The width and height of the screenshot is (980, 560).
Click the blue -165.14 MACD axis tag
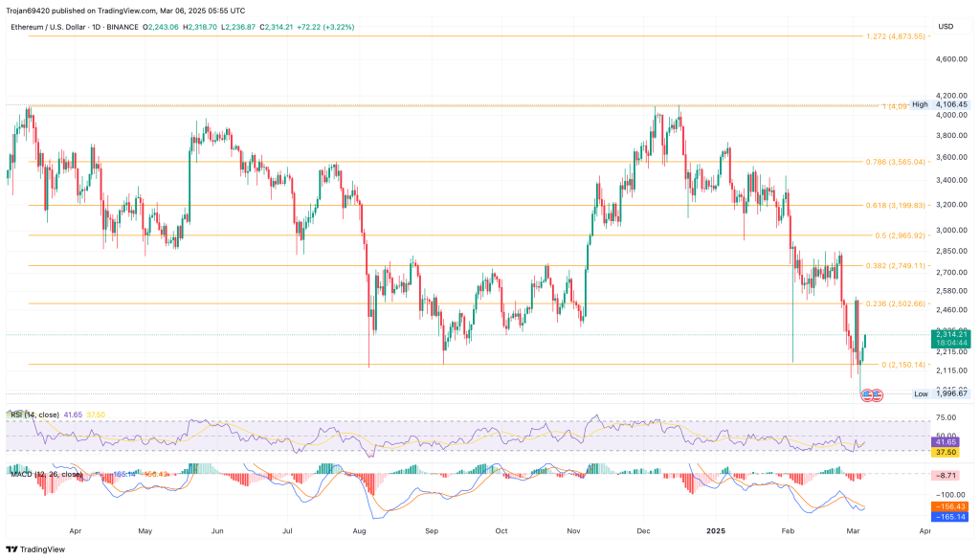pyautogui.click(x=950, y=517)
